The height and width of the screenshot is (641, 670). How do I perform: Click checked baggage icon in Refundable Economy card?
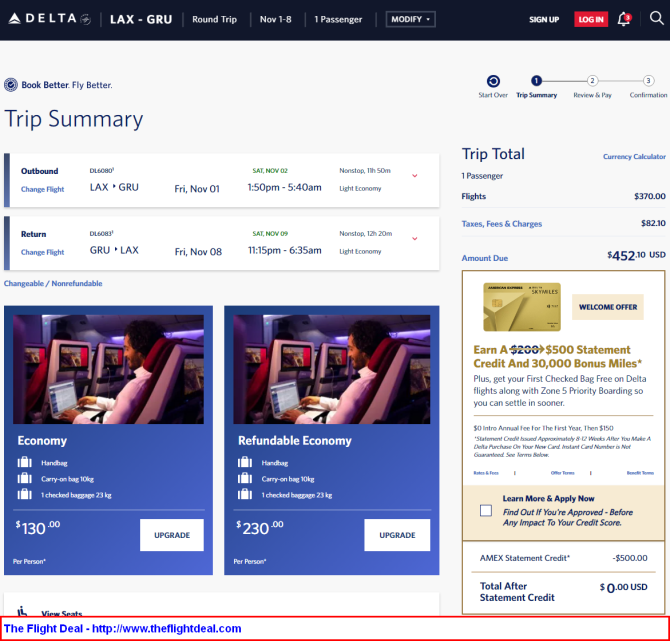(x=245, y=494)
